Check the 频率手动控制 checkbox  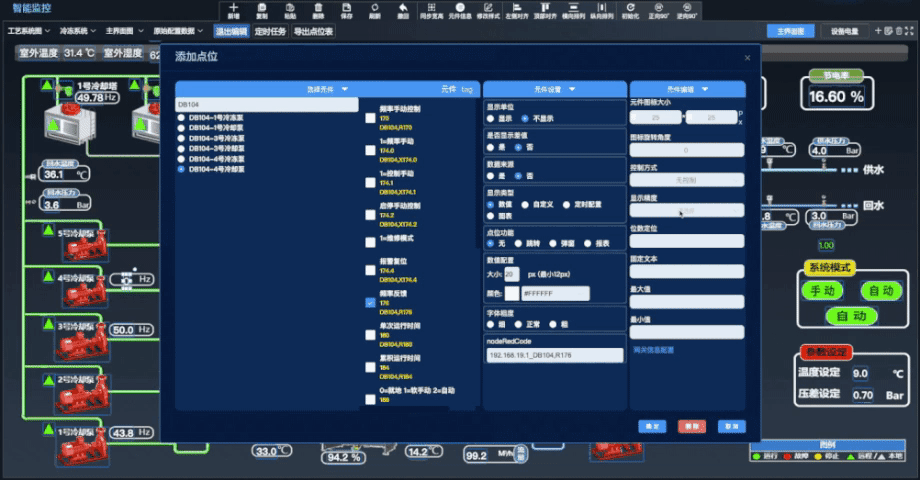371,117
